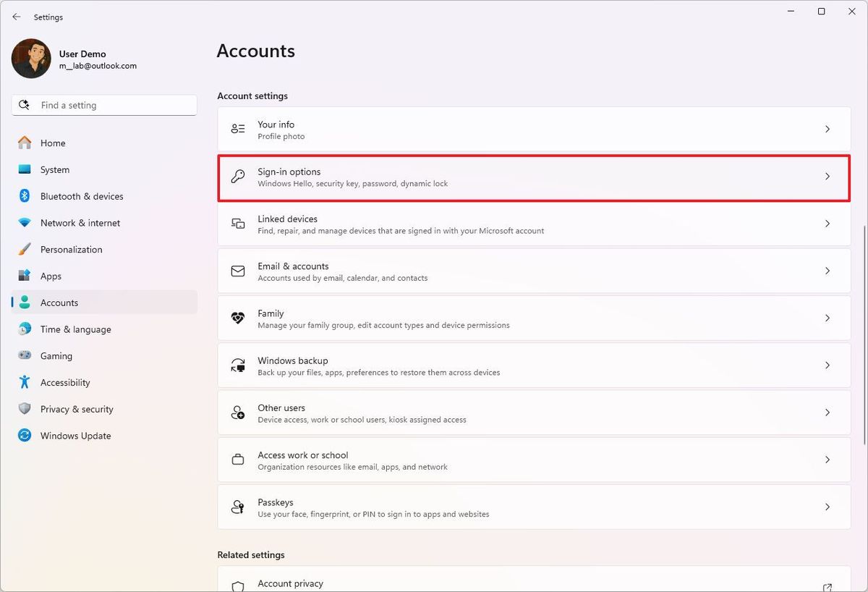This screenshot has width=868, height=592.
Task: Click the back arrow in title bar
Action: [17, 17]
